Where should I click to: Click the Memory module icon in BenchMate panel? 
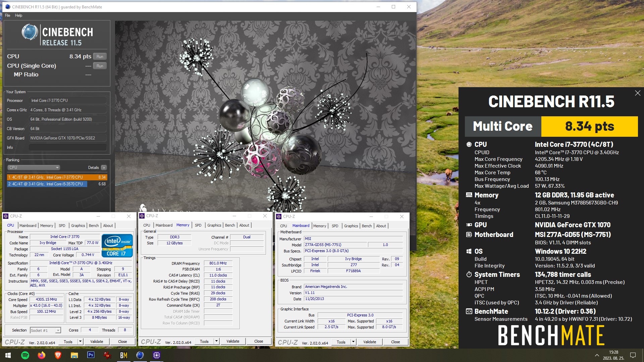[x=469, y=195]
